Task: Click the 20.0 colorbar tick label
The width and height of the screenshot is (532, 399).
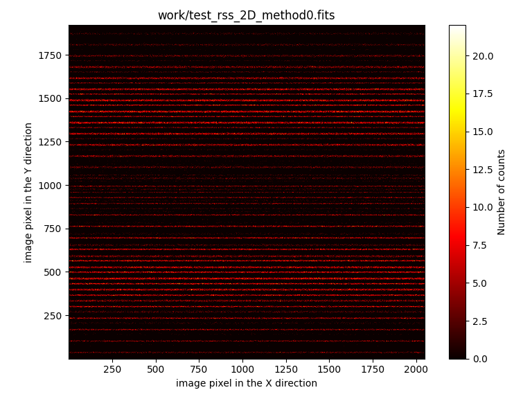Action: click(481, 55)
